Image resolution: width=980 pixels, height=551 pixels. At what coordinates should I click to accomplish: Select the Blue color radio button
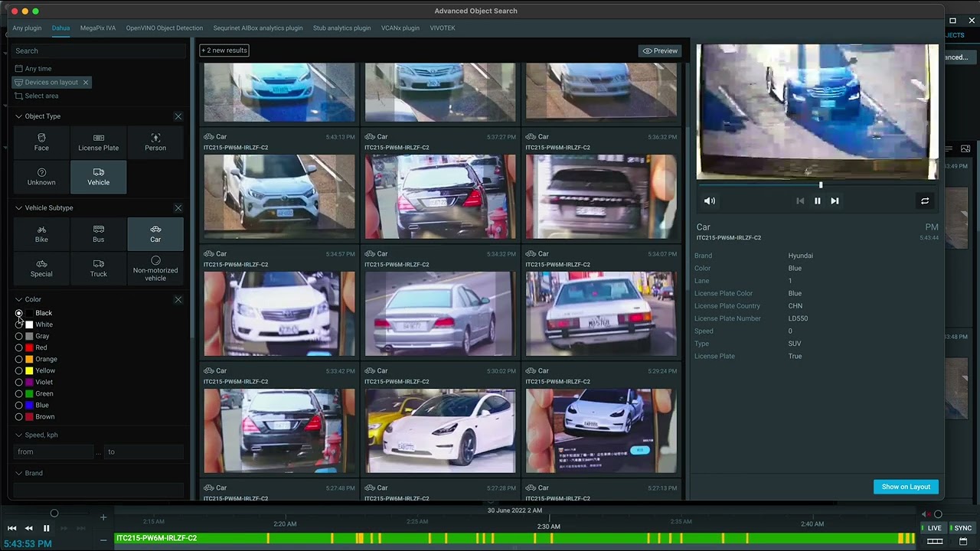point(19,405)
